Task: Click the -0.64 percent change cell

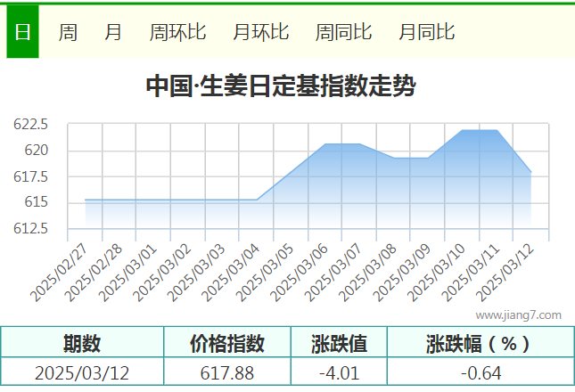Action: (x=480, y=373)
